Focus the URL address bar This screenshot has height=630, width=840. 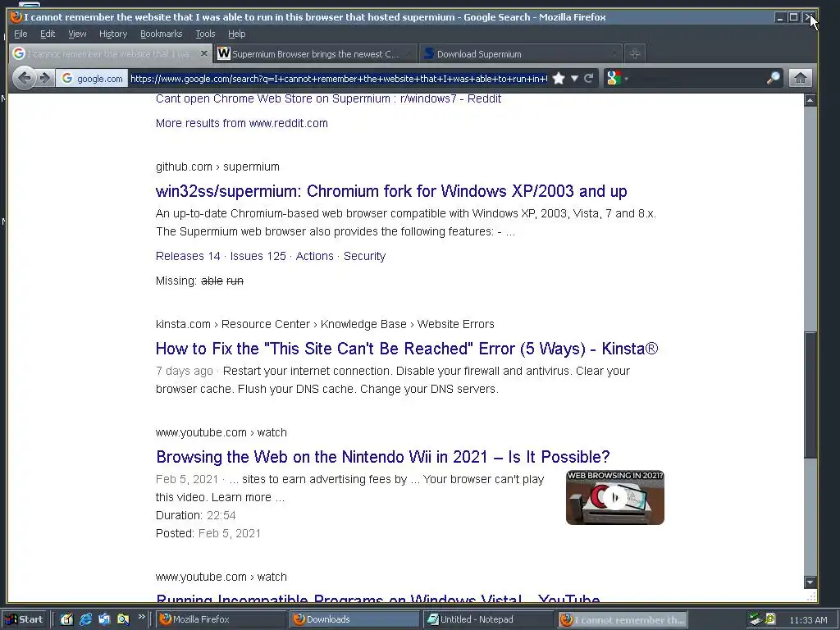339,79
